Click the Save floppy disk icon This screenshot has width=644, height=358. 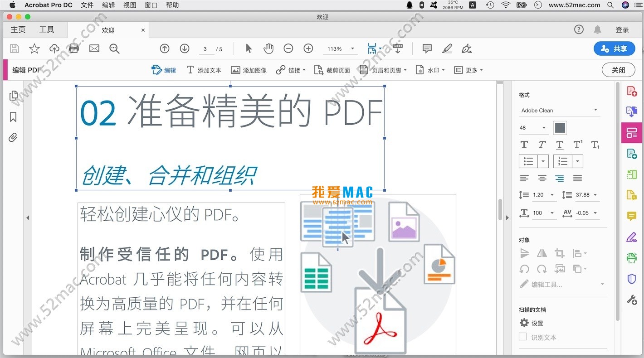15,48
